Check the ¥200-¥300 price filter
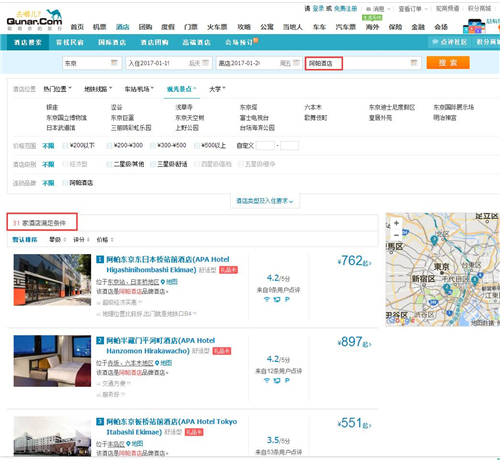 [x=109, y=146]
